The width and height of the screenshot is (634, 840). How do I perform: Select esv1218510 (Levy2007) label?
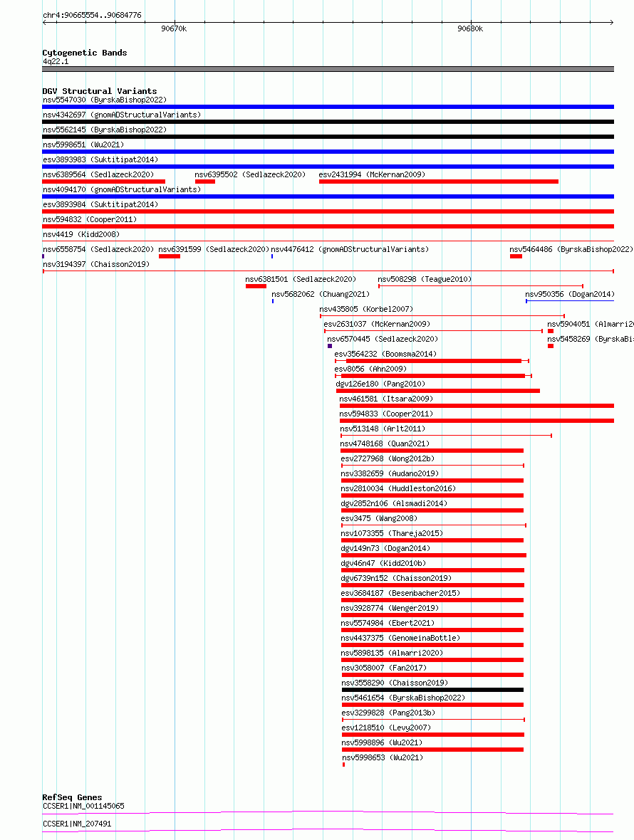386,730
